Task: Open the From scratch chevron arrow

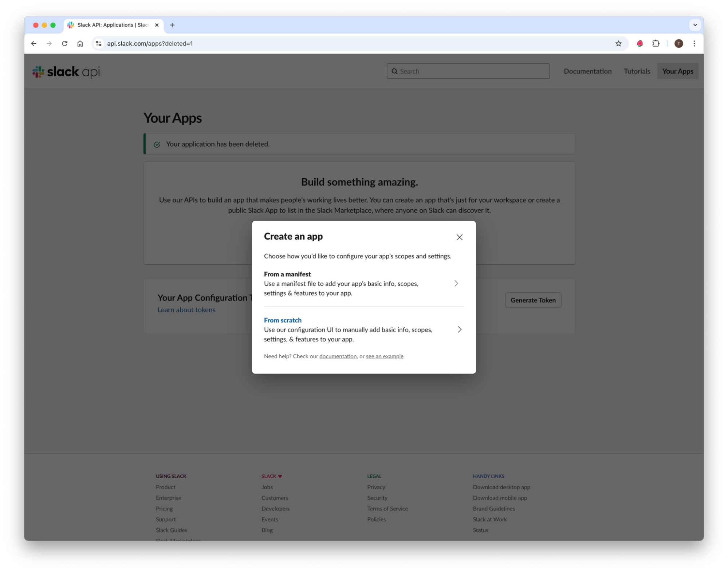Action: [x=459, y=329]
